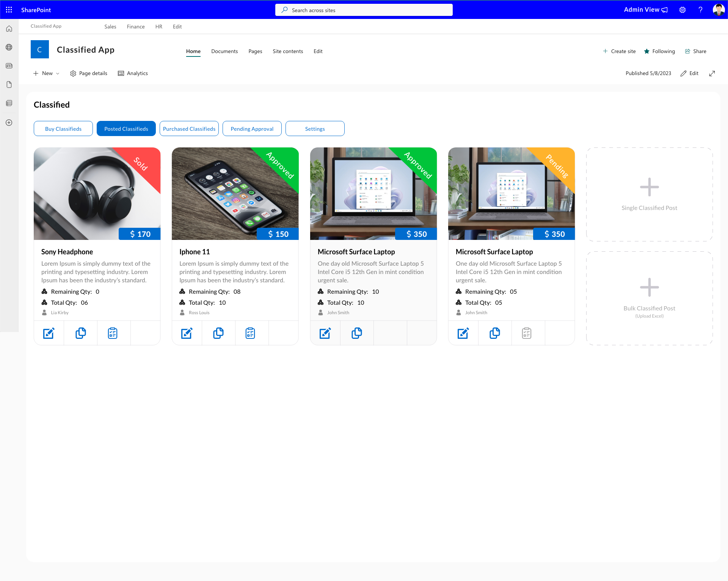
Task: Click Published 5/8/2023 status text
Action: (648, 74)
